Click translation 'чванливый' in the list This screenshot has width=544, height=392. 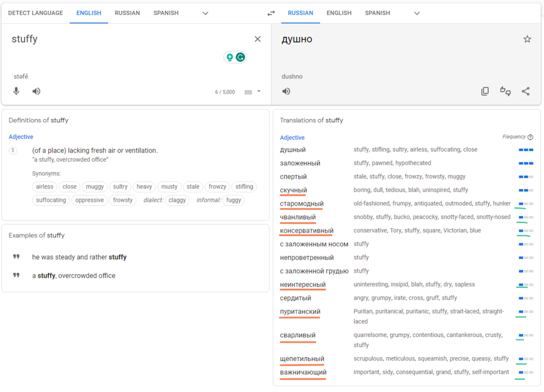pos(298,218)
